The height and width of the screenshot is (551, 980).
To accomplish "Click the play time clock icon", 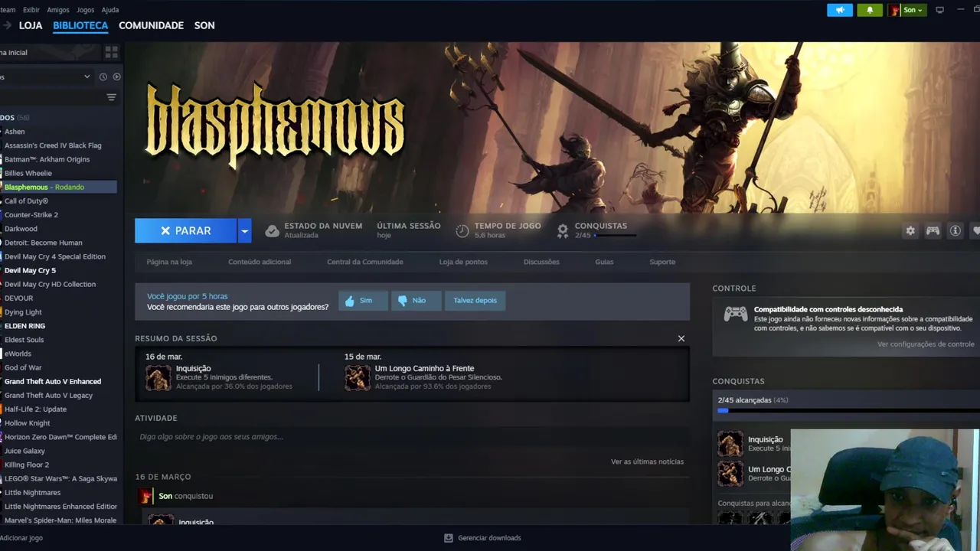I will pyautogui.click(x=462, y=230).
